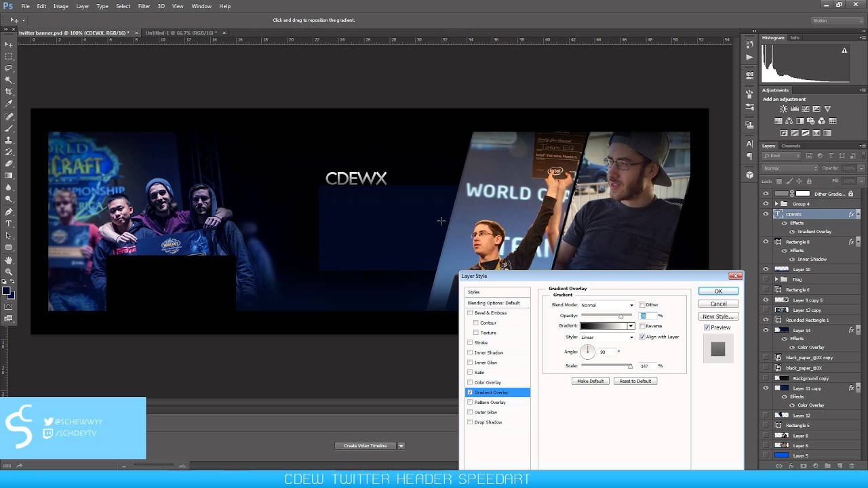The height and width of the screenshot is (488, 868).
Task: Open the Select menu
Action: [123, 6]
